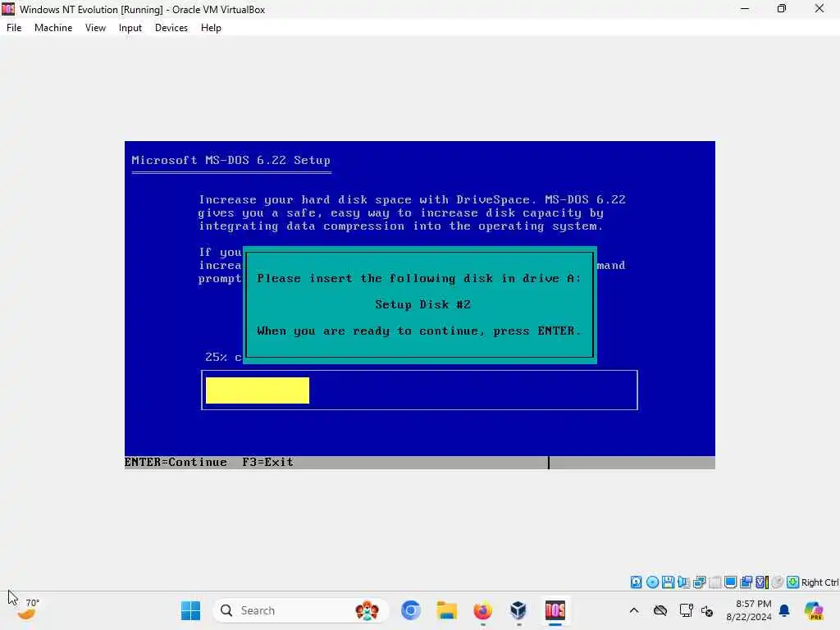Click the hard disk activity status icon
This screenshot has width=840, height=630.
click(x=636, y=582)
